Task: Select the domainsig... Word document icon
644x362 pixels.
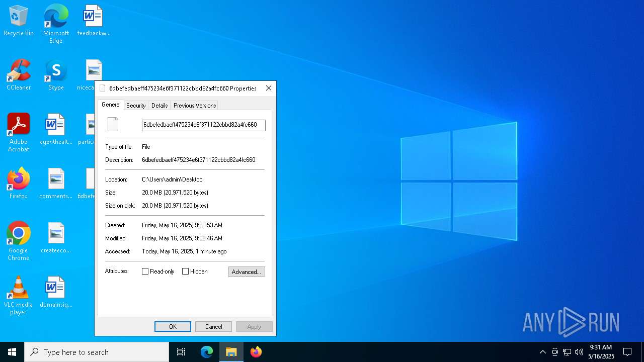Action: click(56, 293)
